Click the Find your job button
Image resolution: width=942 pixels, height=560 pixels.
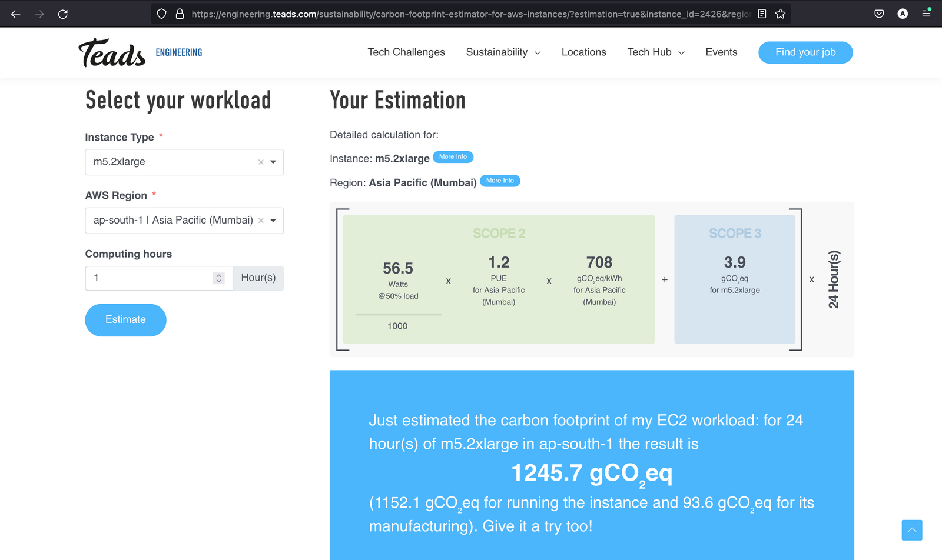[x=805, y=52]
